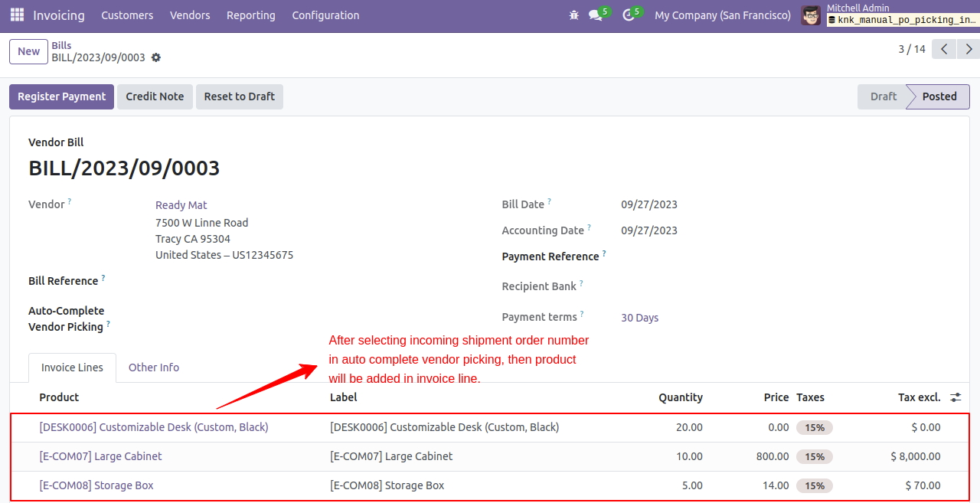Click 15% tax tag on Storage Box row

coord(815,485)
